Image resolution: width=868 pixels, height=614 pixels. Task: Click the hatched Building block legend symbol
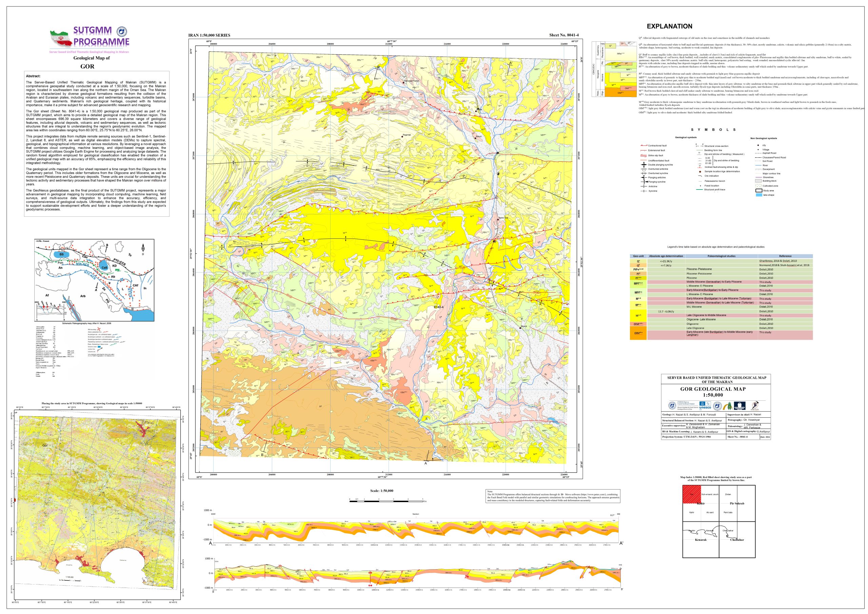click(758, 181)
